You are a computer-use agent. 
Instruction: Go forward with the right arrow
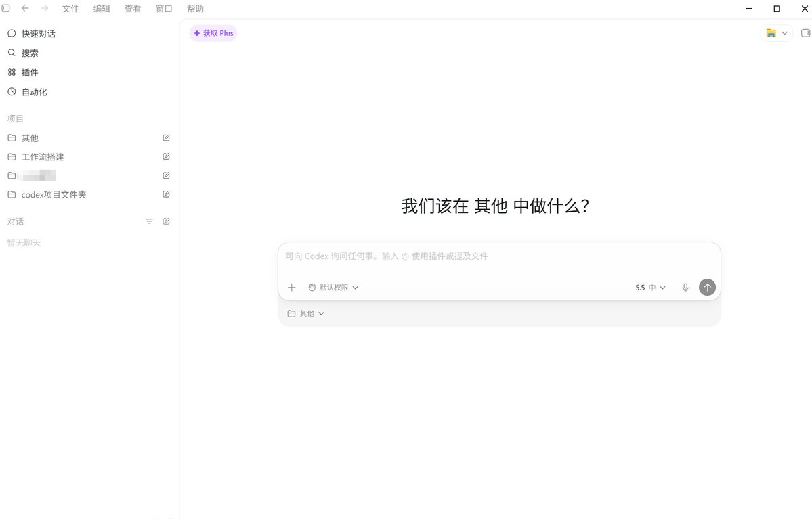tap(45, 8)
